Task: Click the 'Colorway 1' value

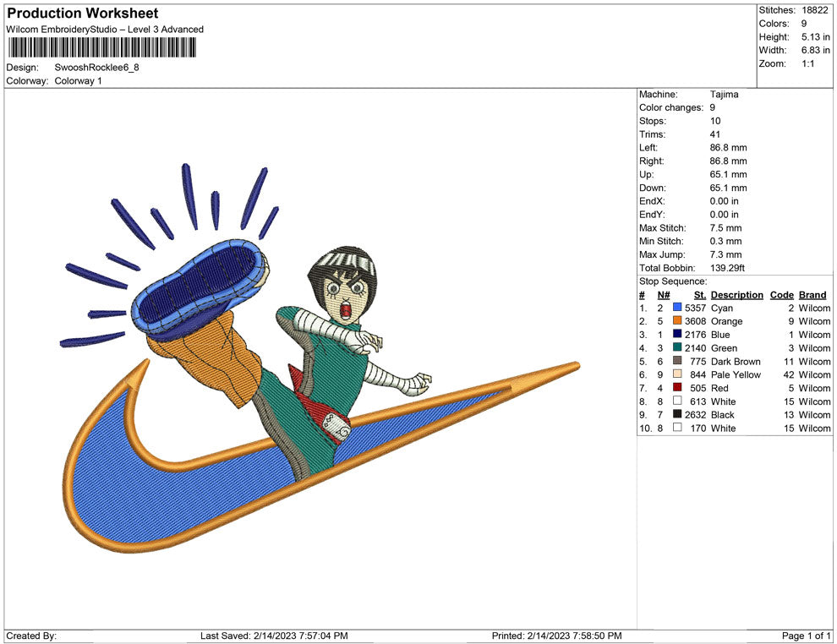Action: pos(78,81)
